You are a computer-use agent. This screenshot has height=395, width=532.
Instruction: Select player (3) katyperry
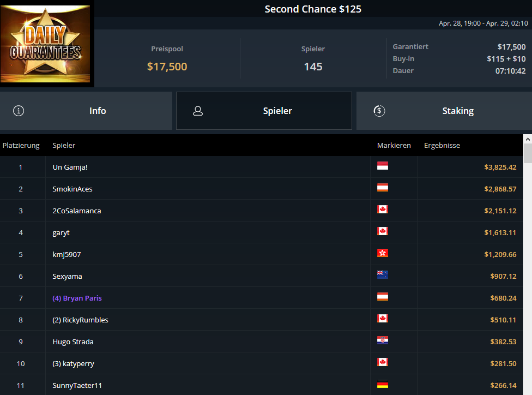[x=73, y=363]
